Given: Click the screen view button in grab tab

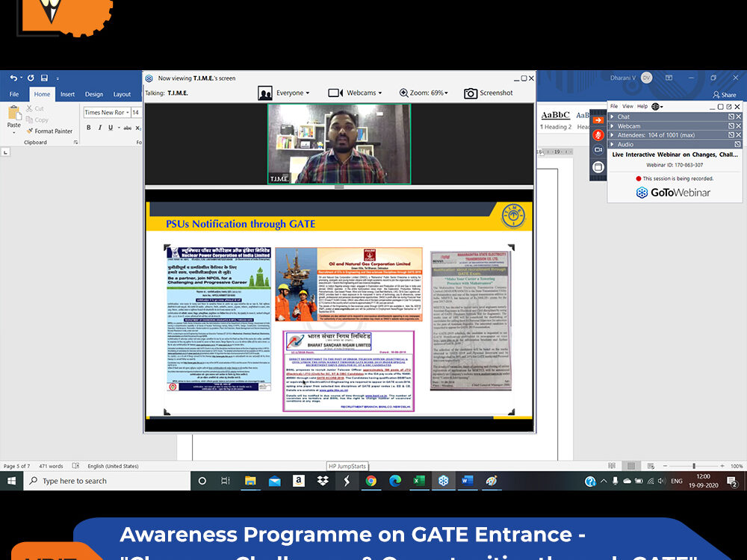Looking at the screenshot, I should pos(598,167).
